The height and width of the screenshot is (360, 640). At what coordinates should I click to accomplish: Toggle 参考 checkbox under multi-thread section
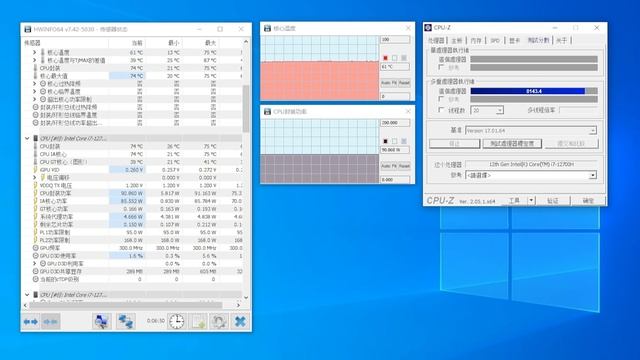tap(441, 99)
